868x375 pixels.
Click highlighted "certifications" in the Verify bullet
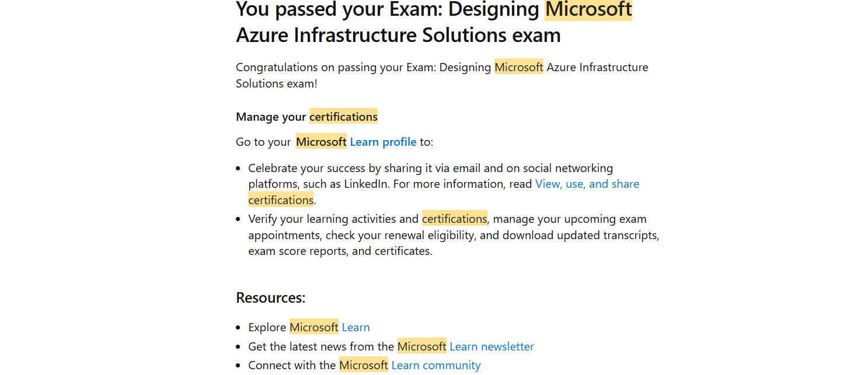point(454,219)
